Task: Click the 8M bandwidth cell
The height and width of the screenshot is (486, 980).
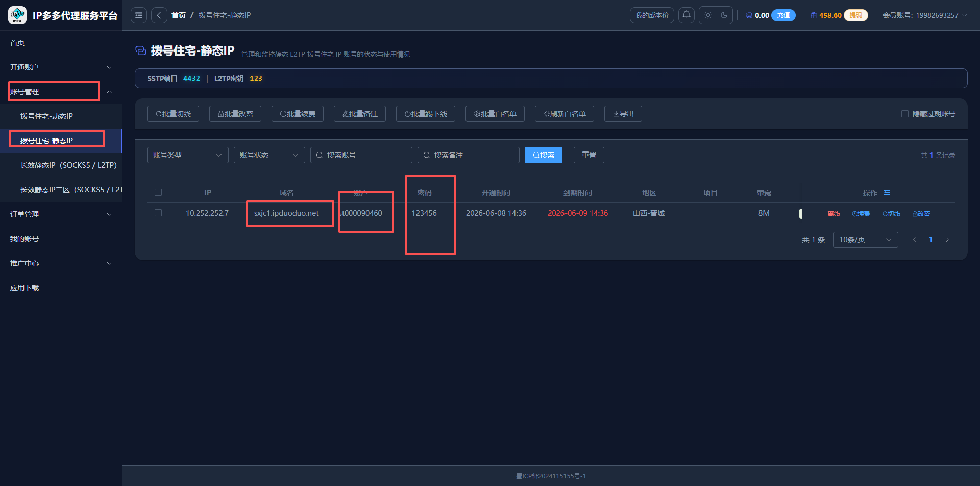Action: point(764,213)
